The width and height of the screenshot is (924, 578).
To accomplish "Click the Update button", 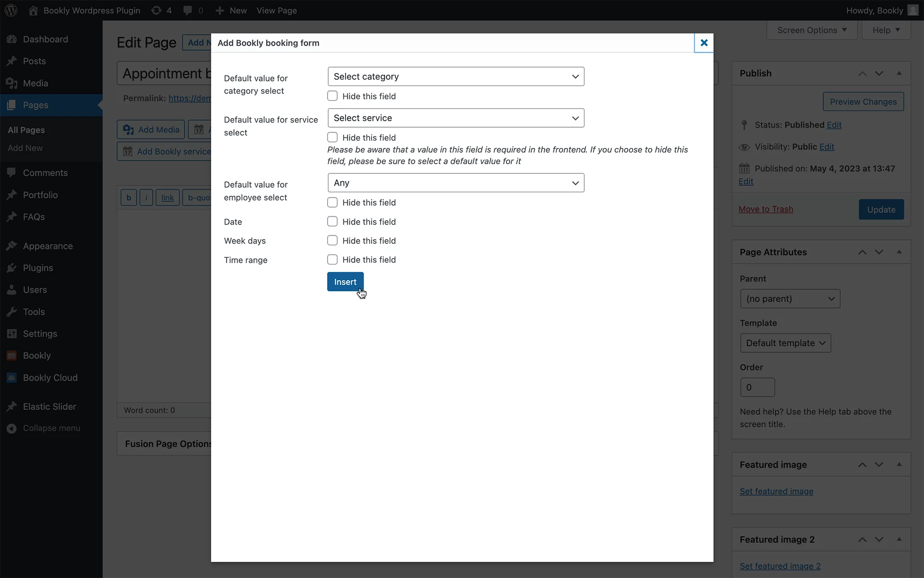I will coord(881,209).
